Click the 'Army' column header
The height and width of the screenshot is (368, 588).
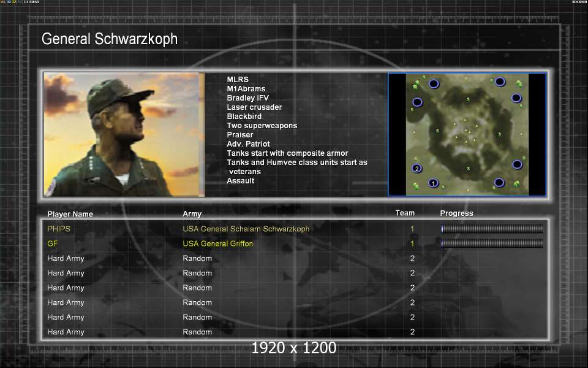(x=192, y=214)
